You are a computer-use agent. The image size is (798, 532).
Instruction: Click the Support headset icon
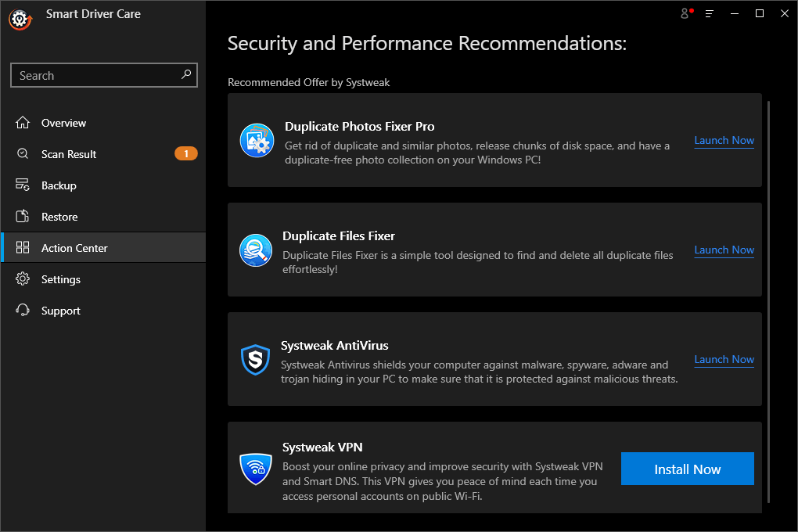[23, 310]
